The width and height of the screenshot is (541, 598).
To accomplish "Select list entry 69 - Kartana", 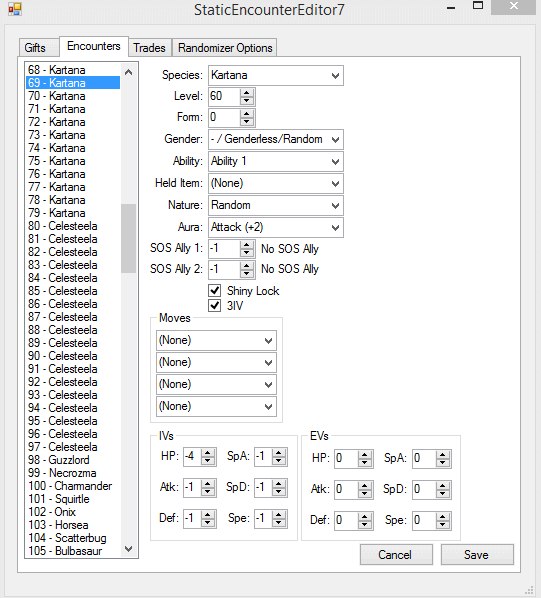I will tap(73, 83).
